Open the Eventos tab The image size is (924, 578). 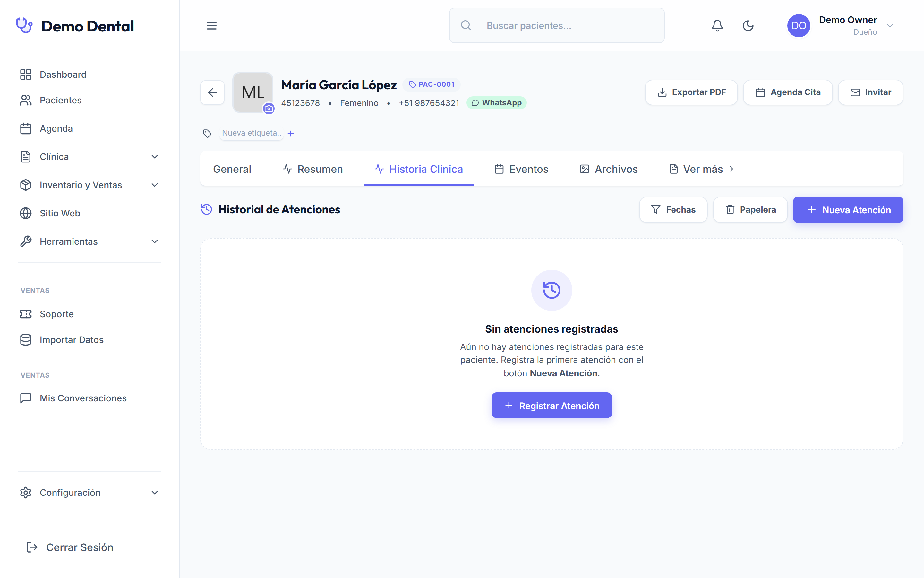pyautogui.click(x=521, y=169)
